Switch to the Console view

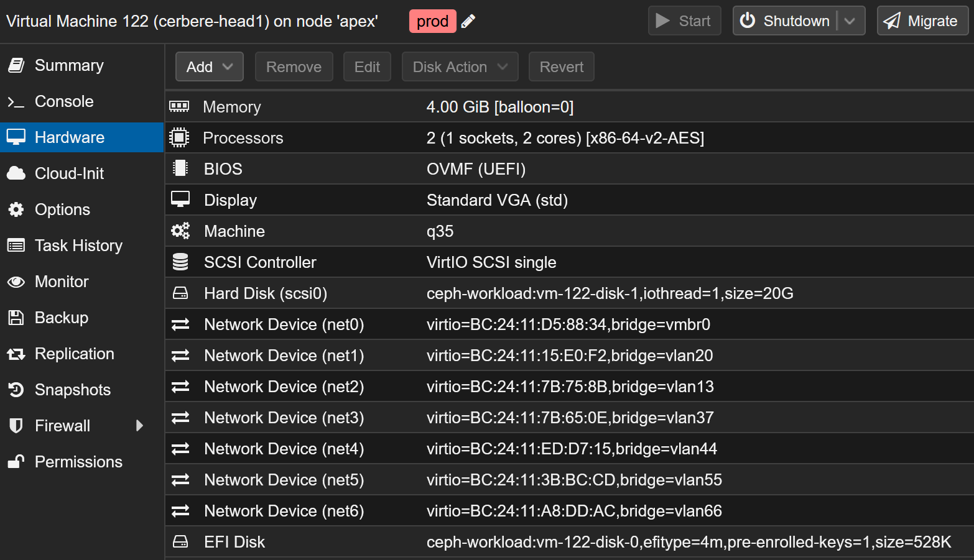[x=64, y=101]
